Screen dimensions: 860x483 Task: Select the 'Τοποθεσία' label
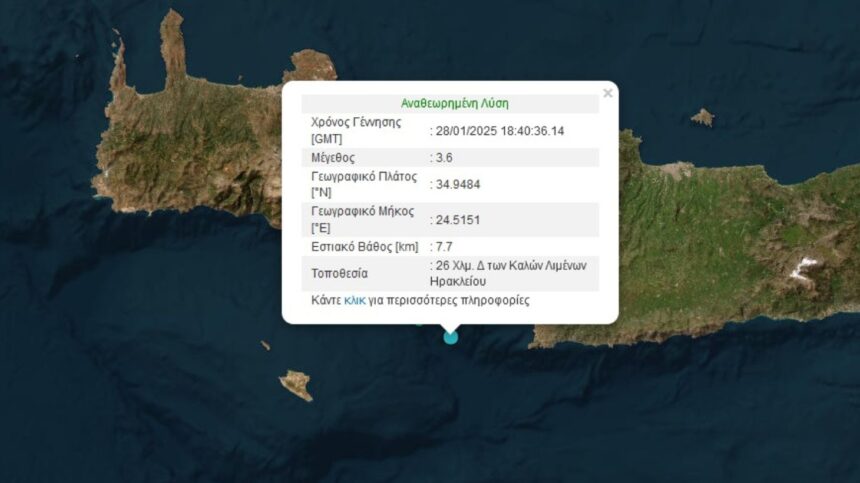coord(340,273)
